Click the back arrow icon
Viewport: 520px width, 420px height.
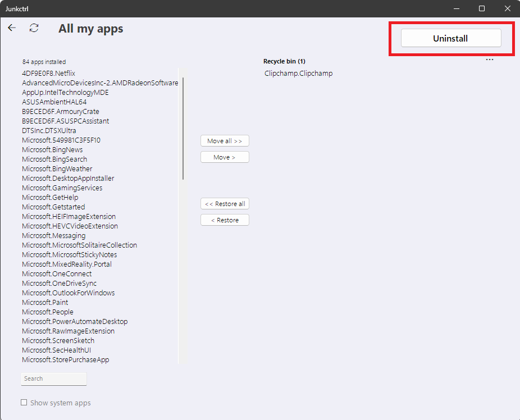12,28
